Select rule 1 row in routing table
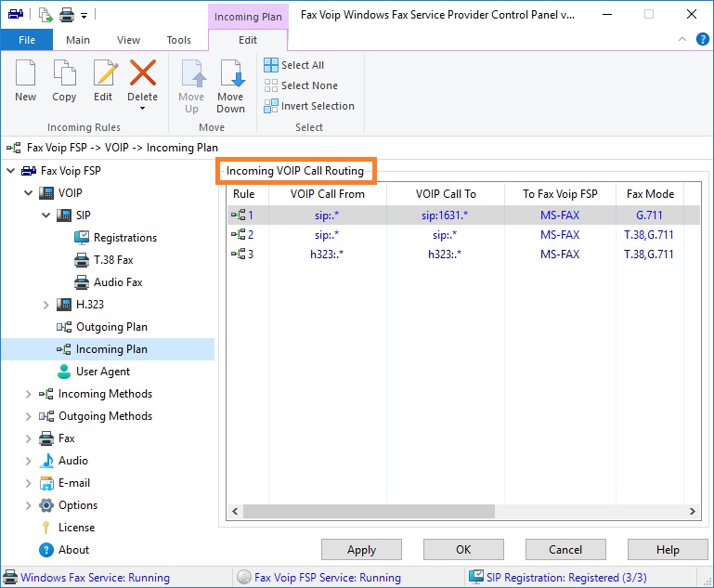714x588 pixels. pos(463,215)
